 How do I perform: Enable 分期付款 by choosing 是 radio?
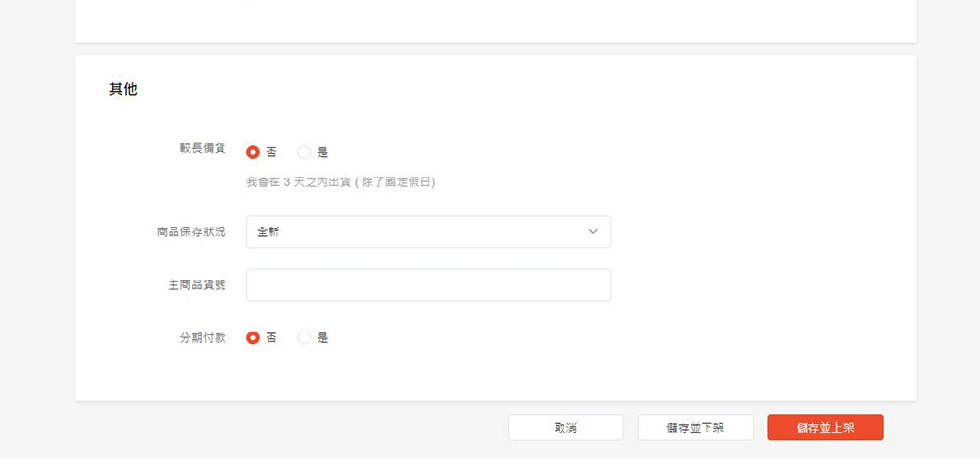tap(304, 337)
